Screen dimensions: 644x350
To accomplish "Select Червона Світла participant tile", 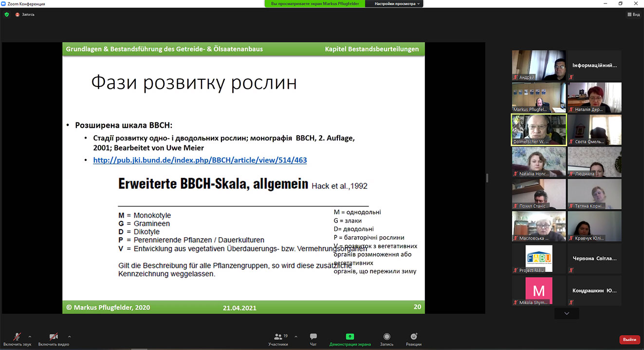I will tap(594, 259).
